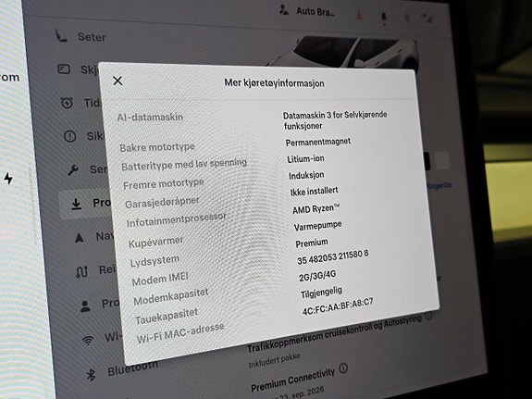
Task: Tap the Bluetooth status icon in top bar
Action: [x=407, y=17]
